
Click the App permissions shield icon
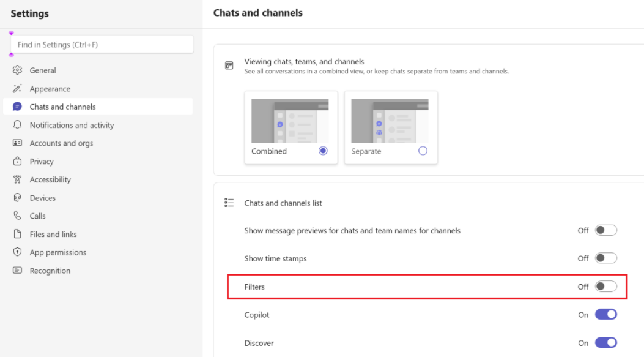click(x=17, y=252)
